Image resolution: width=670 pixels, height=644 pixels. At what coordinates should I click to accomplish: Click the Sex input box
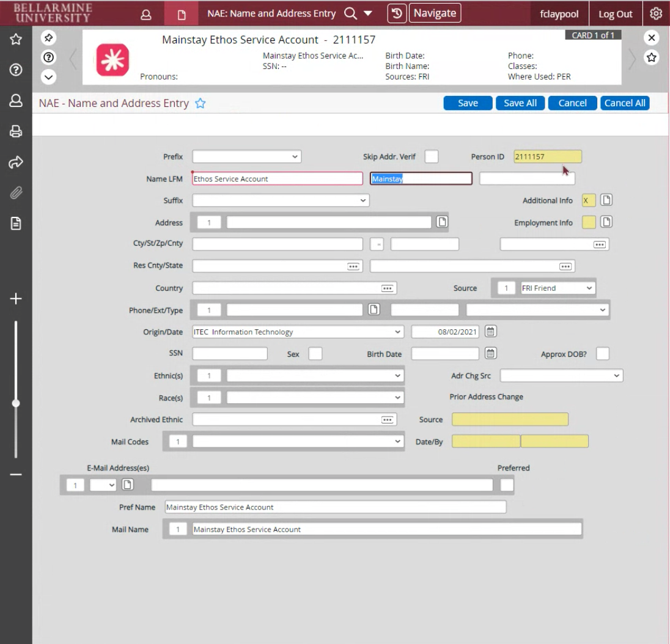pyautogui.click(x=315, y=354)
